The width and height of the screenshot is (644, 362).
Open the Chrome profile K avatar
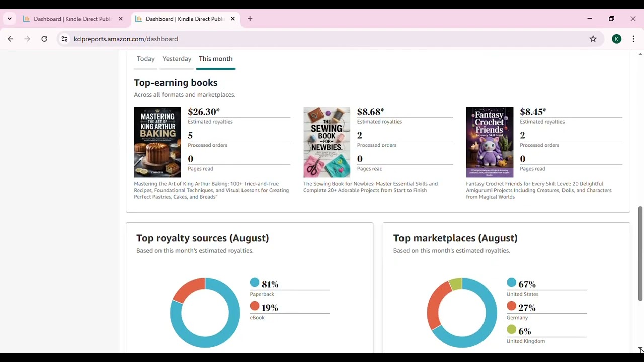(x=616, y=39)
